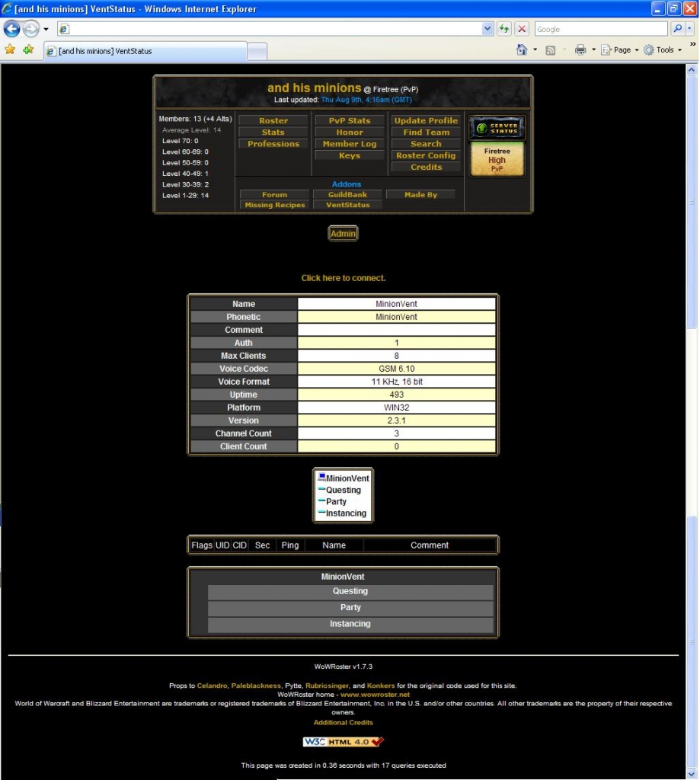Open the www.wowroster.net link
Image resolution: width=700 pixels, height=780 pixels.
(x=375, y=695)
